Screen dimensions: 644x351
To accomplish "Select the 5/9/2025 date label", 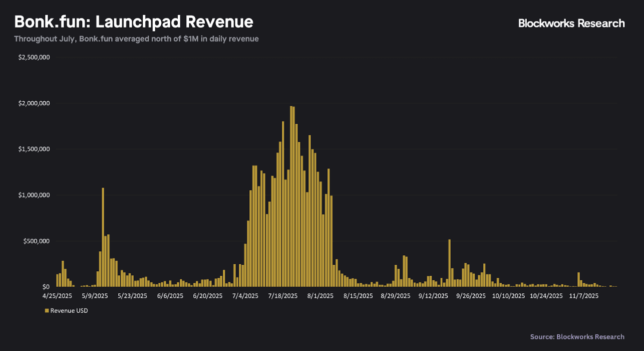I will (95, 296).
